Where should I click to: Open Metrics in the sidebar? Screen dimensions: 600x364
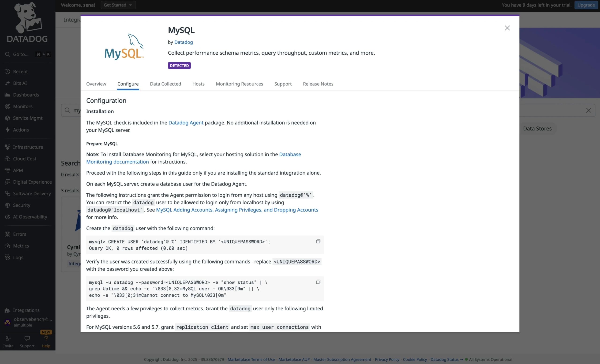tap(21, 246)
